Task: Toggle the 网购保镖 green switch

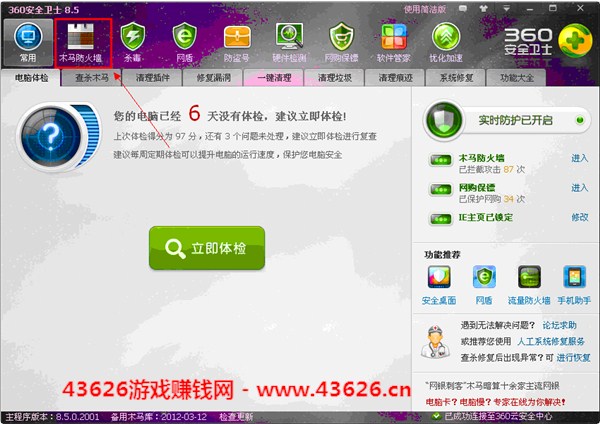Action: [440, 189]
